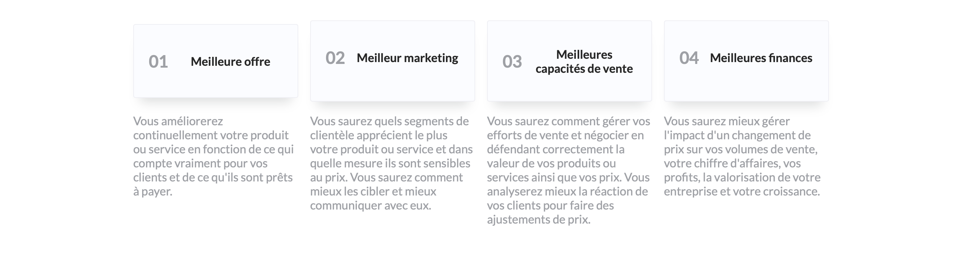
Task: Open the 04 Meilleures finances card
Action: [746, 61]
